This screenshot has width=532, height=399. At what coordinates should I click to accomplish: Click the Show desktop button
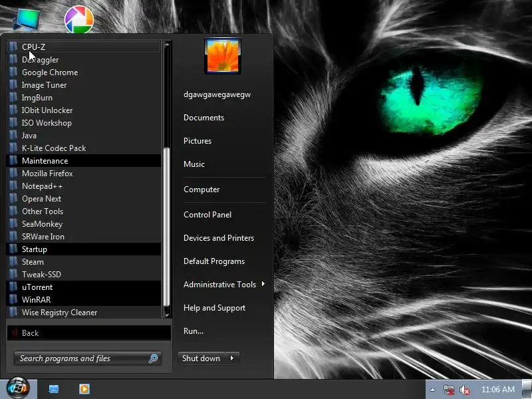(527, 389)
